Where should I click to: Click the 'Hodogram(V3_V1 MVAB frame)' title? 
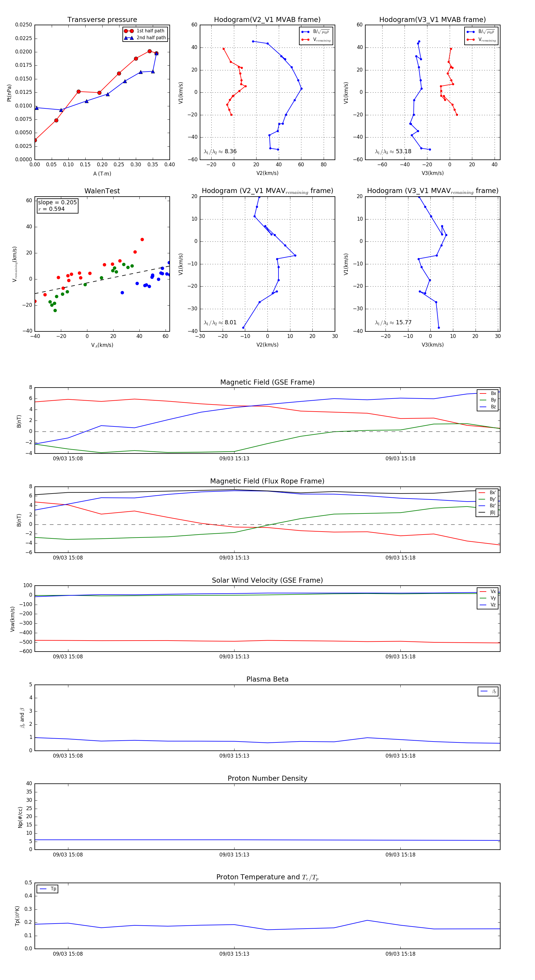[432, 20]
